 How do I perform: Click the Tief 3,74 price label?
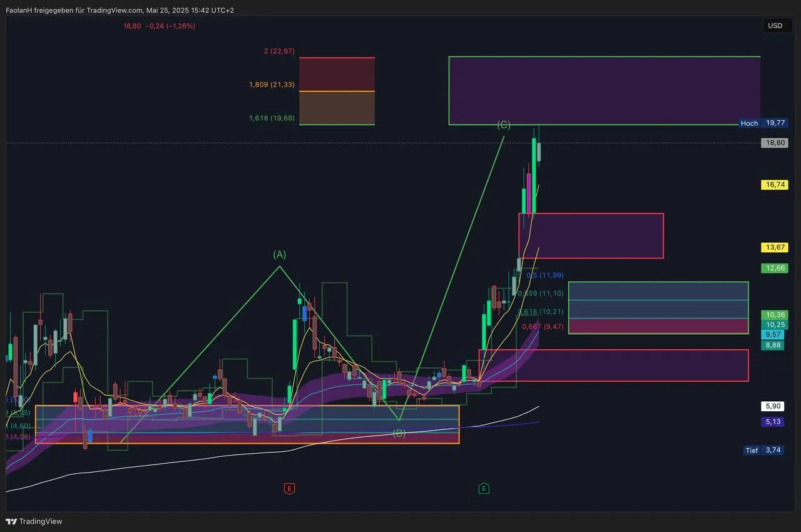click(764, 450)
